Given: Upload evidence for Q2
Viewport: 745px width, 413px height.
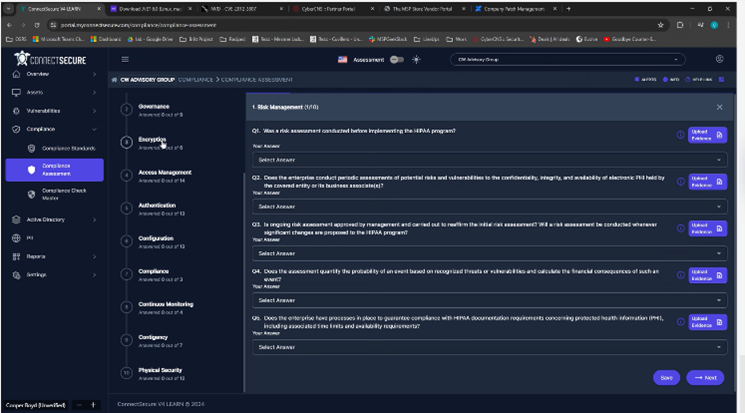Looking at the screenshot, I should pyautogui.click(x=707, y=182).
